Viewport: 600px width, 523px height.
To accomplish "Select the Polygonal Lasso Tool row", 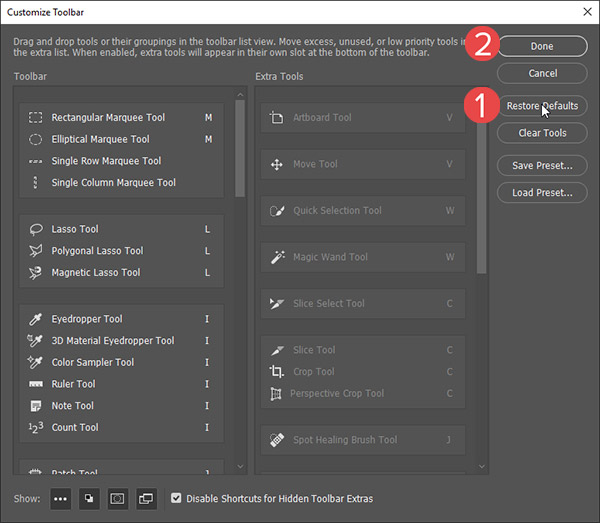I will coord(97,251).
